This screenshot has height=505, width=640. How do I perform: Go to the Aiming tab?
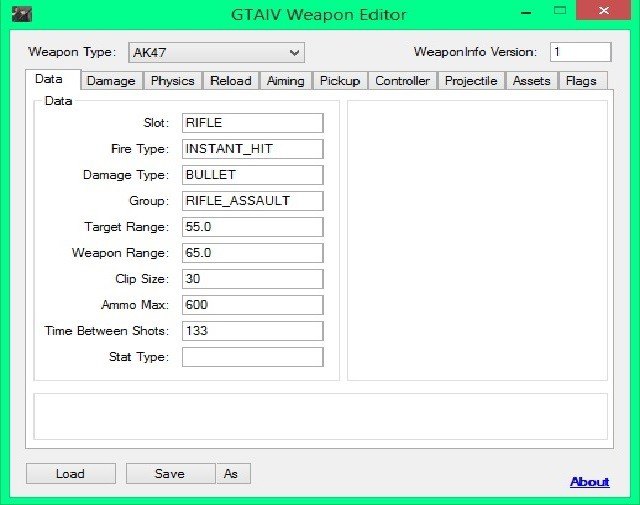point(285,81)
